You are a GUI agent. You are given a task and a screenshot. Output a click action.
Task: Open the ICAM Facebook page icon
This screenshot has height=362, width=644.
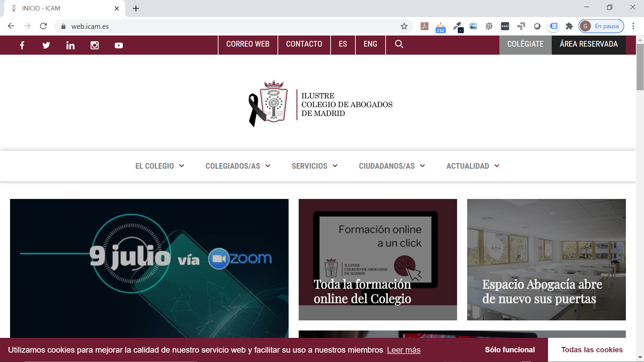pos(22,45)
